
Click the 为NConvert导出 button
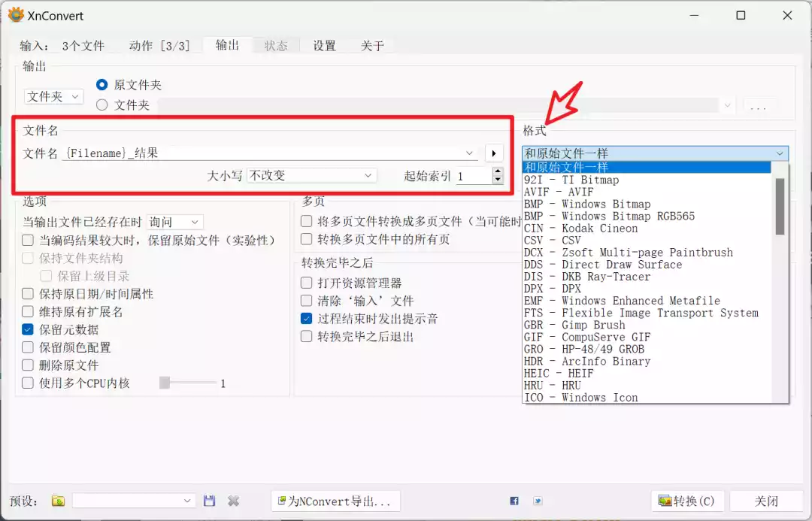pyautogui.click(x=335, y=501)
